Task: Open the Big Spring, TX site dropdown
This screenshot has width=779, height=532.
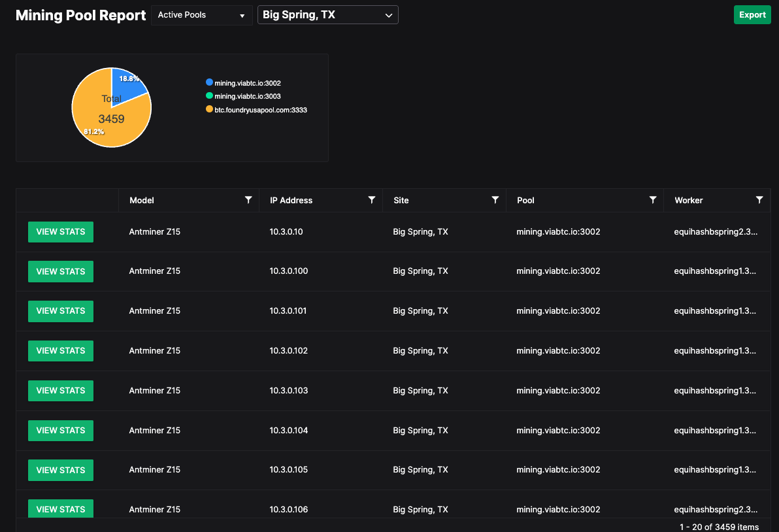Action: 328,15
